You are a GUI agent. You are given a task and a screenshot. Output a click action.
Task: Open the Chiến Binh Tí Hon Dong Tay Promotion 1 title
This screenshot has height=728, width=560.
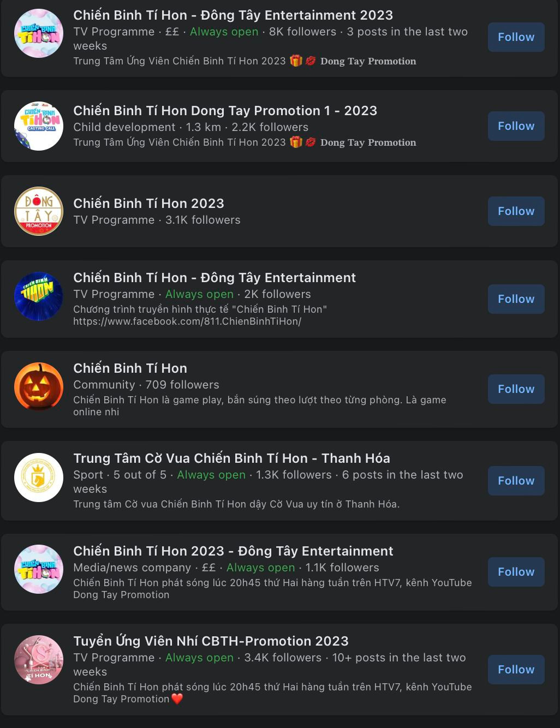click(x=225, y=111)
